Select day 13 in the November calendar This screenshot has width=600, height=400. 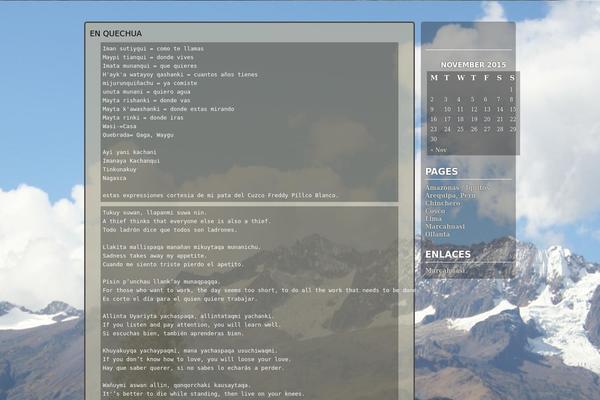487,109
